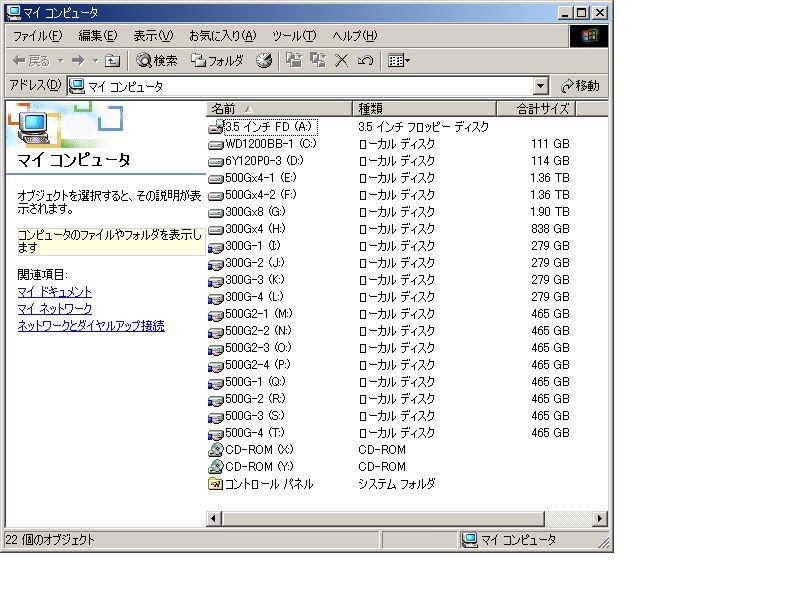This screenshot has height=600, width=800.
Task: Click the History toolbar icon
Action: pos(264,61)
